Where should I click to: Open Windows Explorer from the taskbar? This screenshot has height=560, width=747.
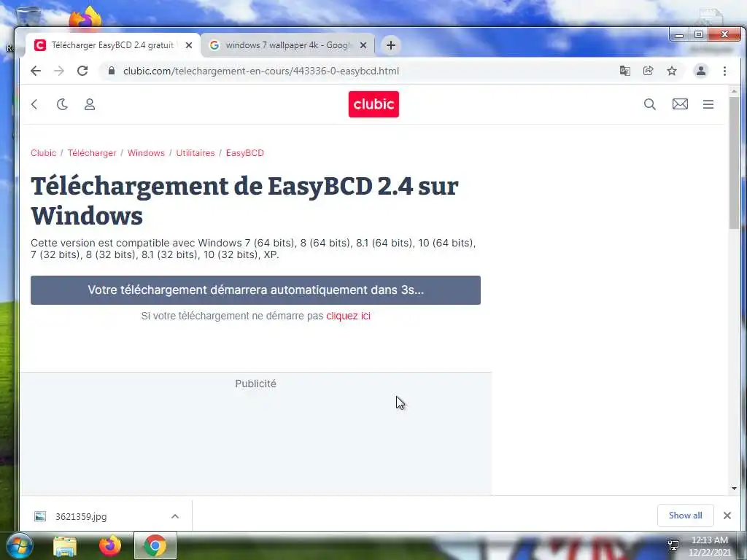click(x=65, y=545)
